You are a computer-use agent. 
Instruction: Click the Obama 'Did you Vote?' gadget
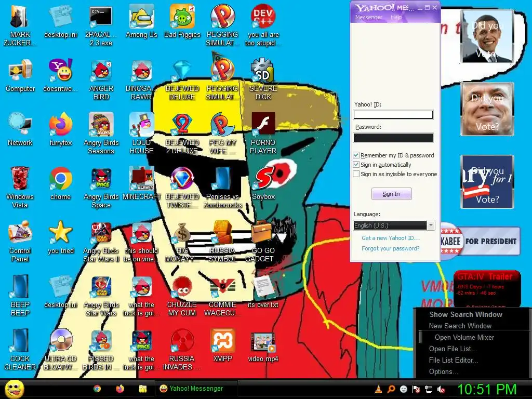pyautogui.click(x=487, y=36)
